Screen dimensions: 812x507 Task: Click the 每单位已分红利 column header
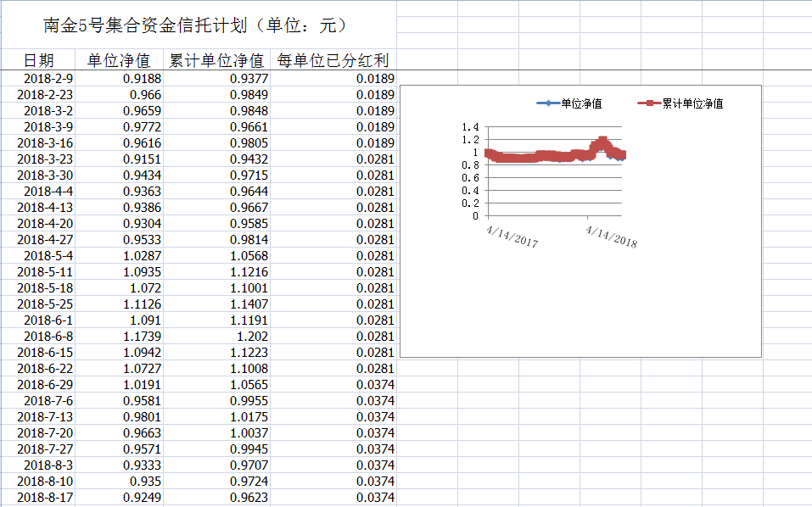pyautogui.click(x=333, y=60)
